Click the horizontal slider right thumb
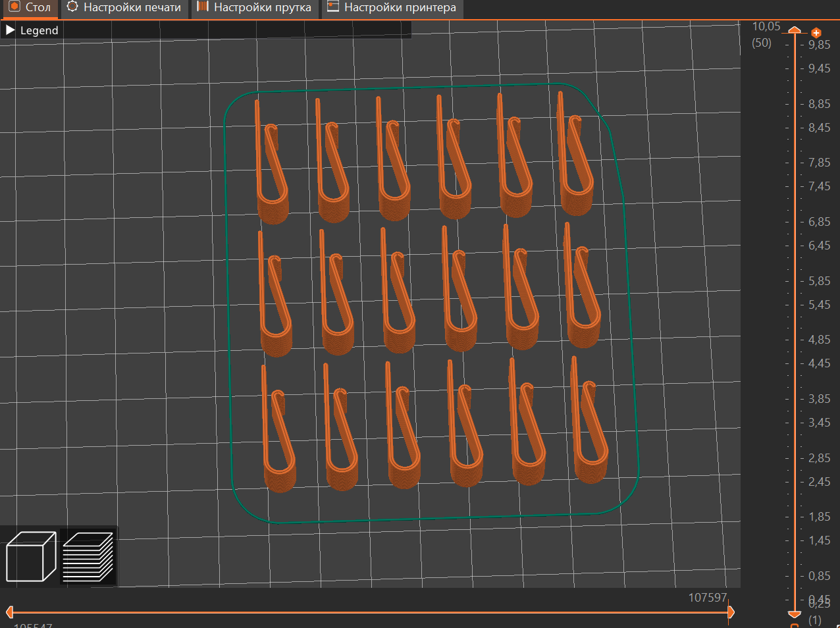Image resolution: width=840 pixels, height=628 pixels. pos(730,612)
